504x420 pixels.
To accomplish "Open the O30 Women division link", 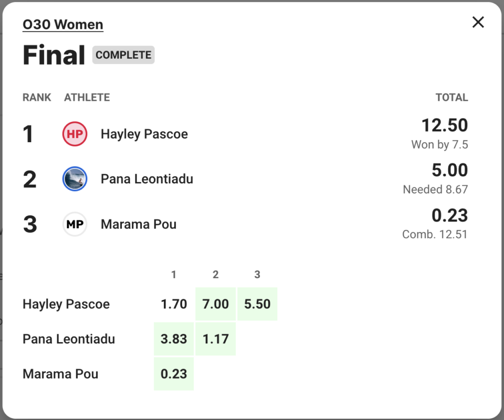I will point(63,25).
